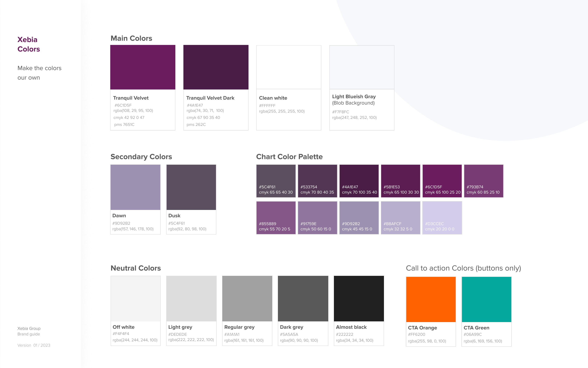Select the Light Blueish Gray color block
The height and width of the screenshot is (368, 588).
pyautogui.click(x=362, y=67)
